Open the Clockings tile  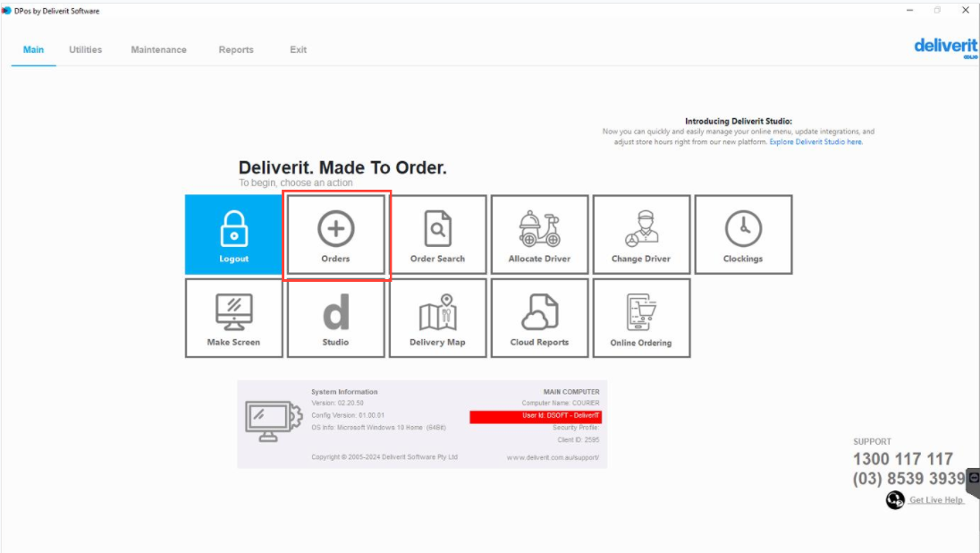coord(743,234)
